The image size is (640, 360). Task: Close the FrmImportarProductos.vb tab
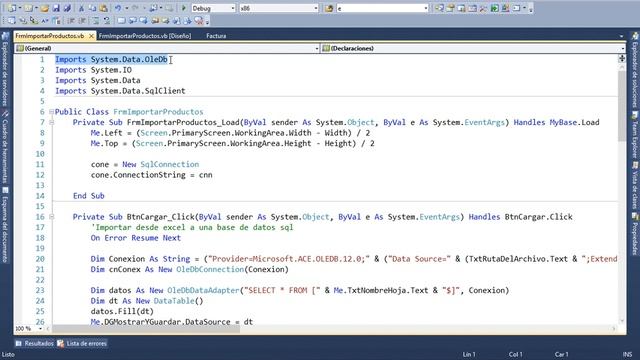91,36
